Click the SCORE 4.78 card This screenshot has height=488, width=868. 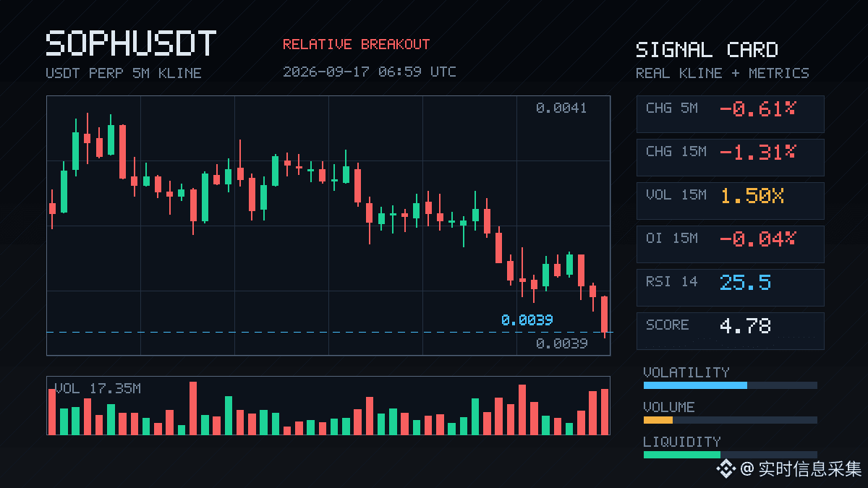pyautogui.click(x=730, y=330)
